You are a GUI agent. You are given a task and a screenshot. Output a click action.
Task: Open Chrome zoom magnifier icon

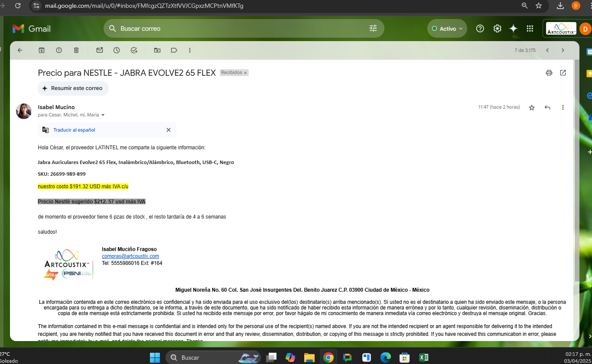point(525,6)
